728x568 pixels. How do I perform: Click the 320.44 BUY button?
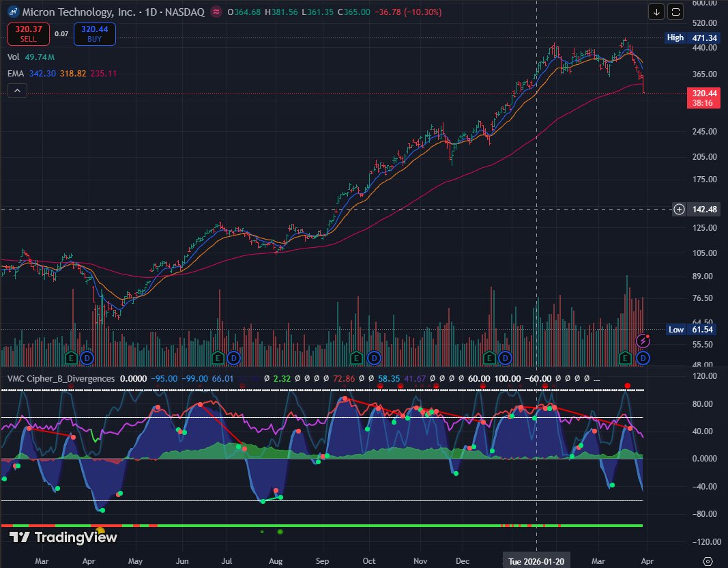(94, 34)
